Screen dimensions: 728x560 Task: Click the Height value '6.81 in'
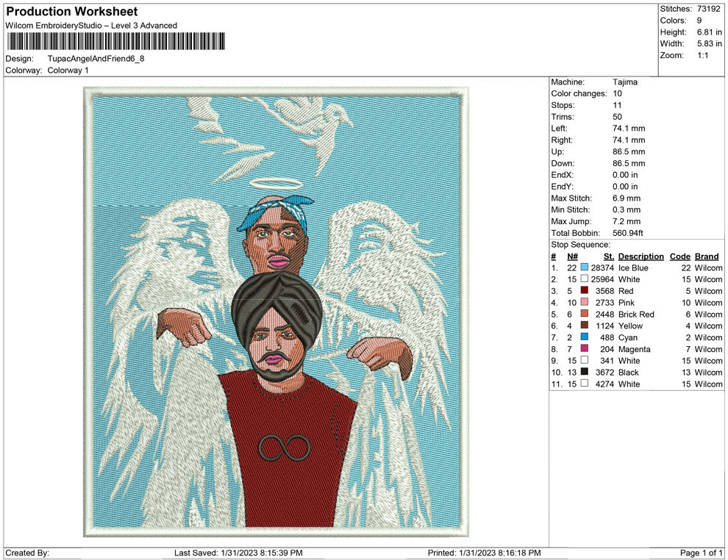pos(709,32)
